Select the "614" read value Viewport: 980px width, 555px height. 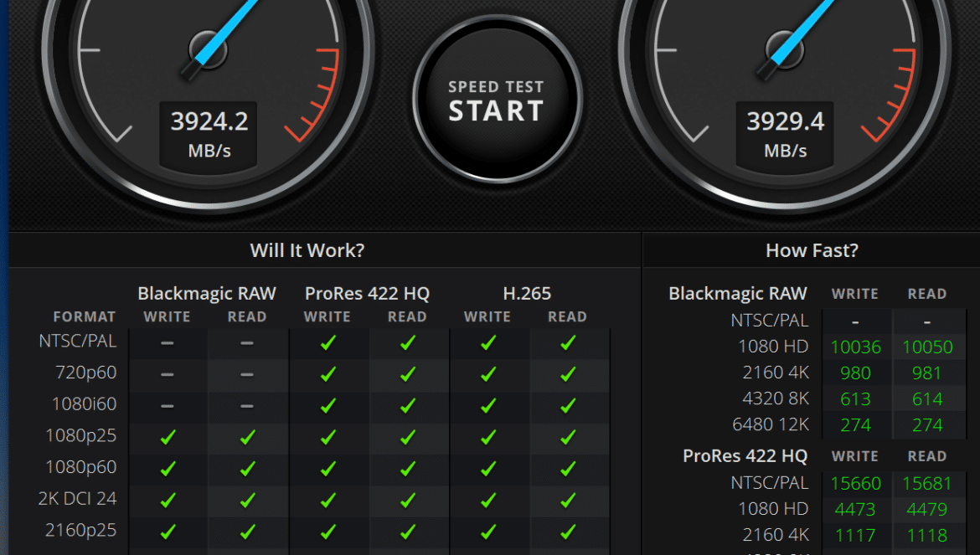tap(927, 399)
